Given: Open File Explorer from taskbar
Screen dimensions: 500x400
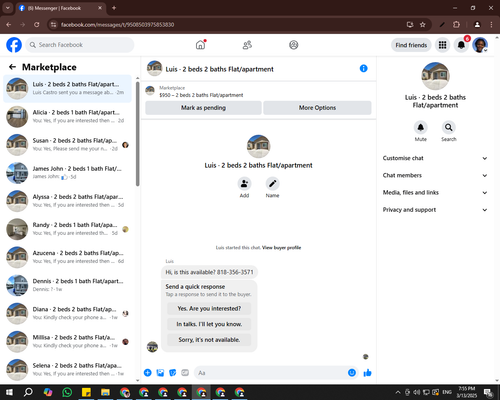Looking at the screenshot, I should [x=105, y=392].
